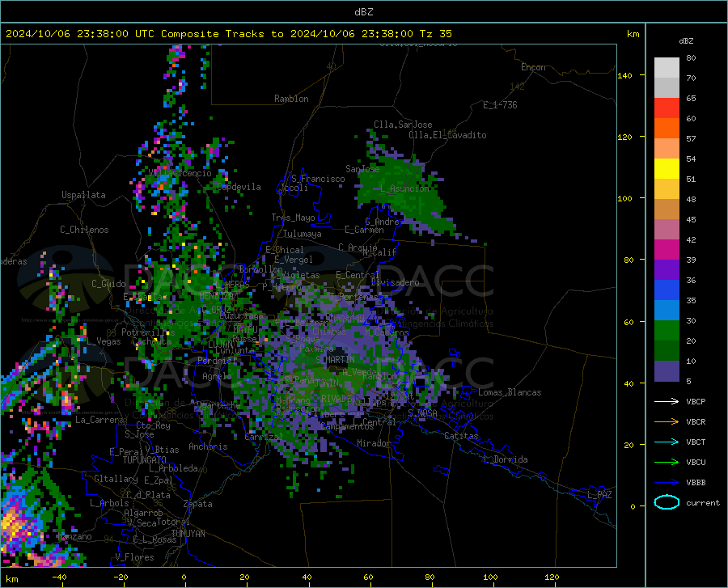Image resolution: width=728 pixels, height=588 pixels.
Task: Click the 'L_PAZ' map label
Action: [599, 495]
